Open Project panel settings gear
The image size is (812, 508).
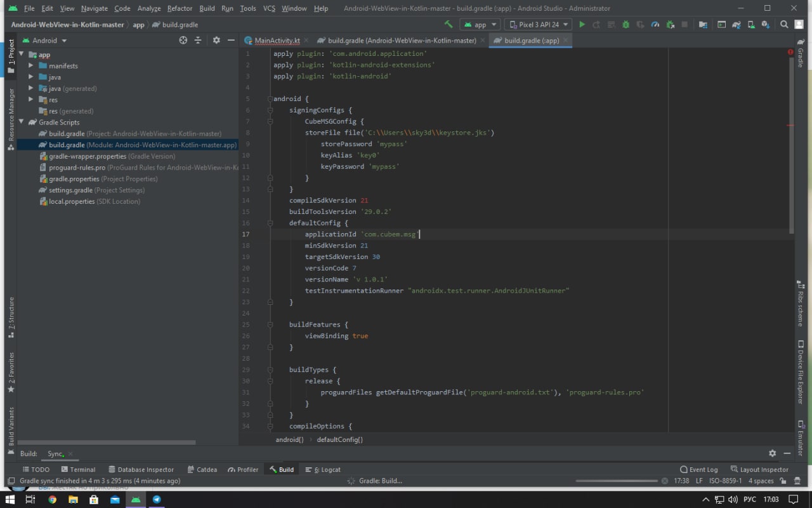click(x=216, y=40)
